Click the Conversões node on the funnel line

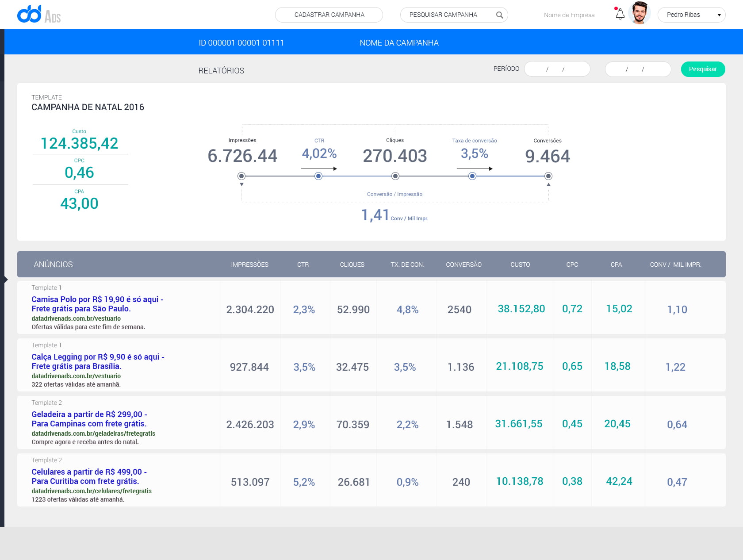tap(548, 176)
